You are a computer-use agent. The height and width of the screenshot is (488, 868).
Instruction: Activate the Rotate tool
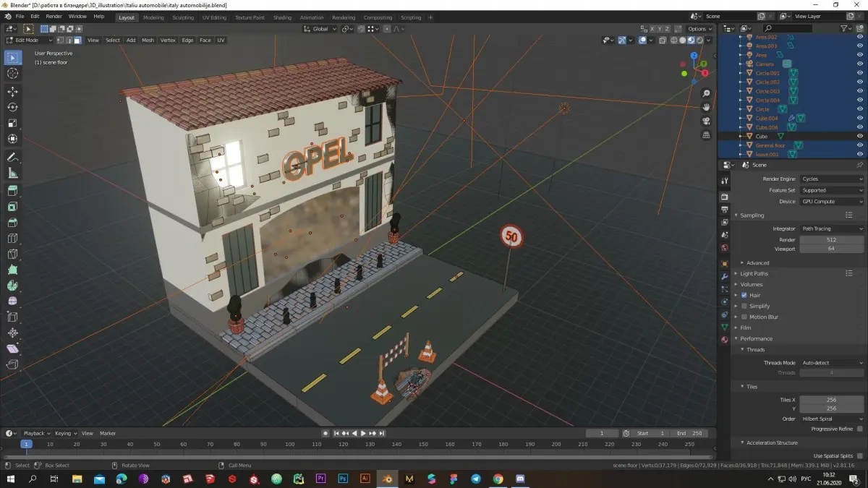click(12, 107)
